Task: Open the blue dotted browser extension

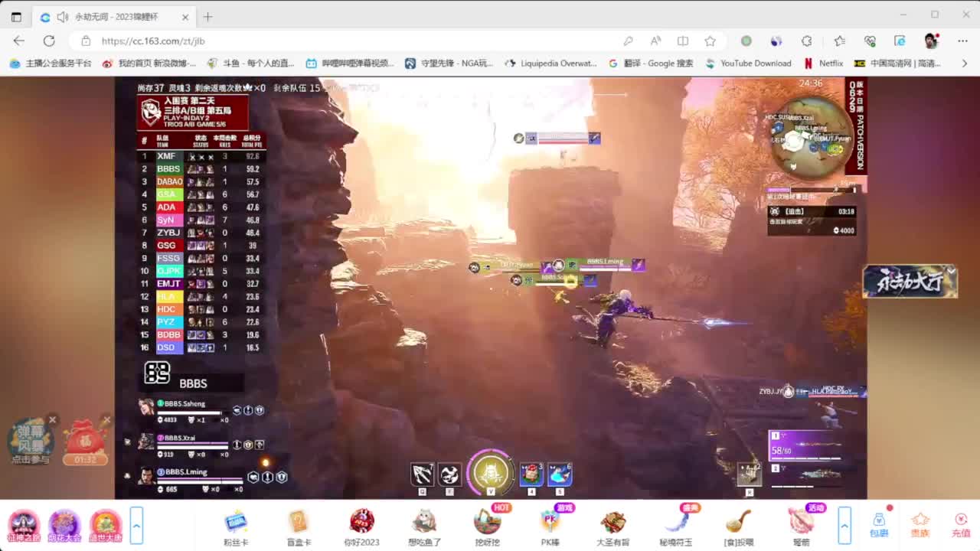Action: (x=776, y=41)
